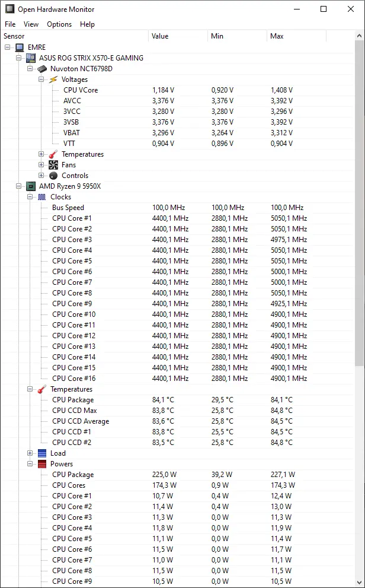
Task: Select CPU Core #9 clock row
Action: [178, 303]
